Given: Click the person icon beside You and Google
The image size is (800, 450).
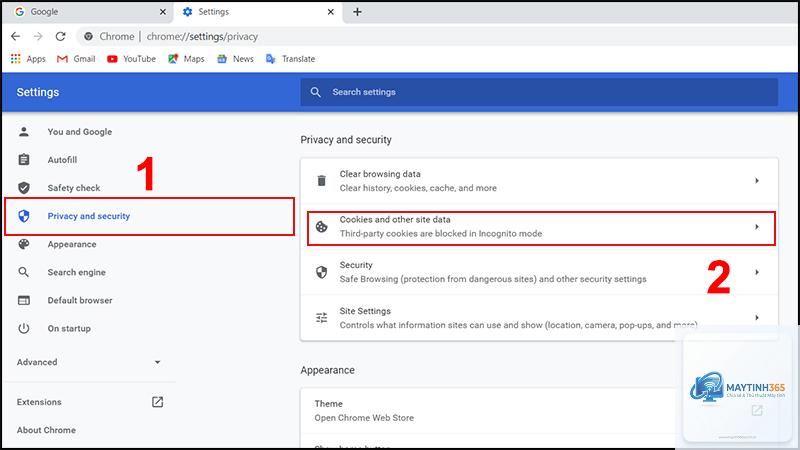Looking at the screenshot, I should coord(24,132).
